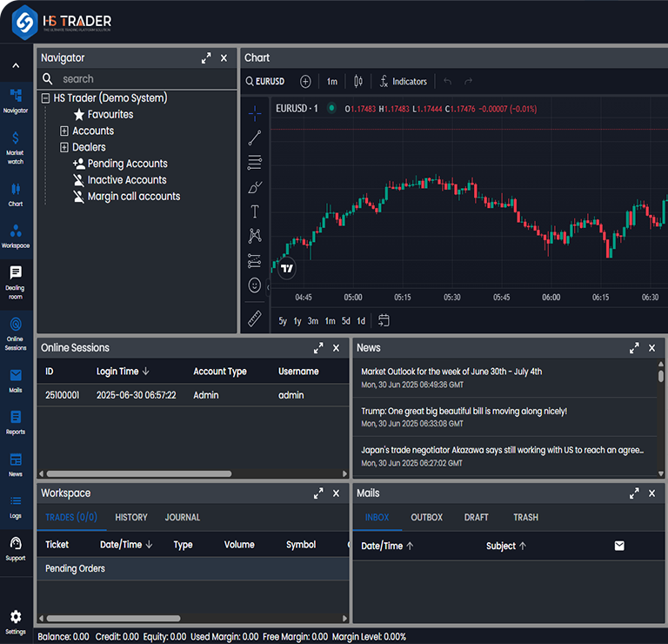Screen dimensions: 668x644
Task: Set the chart range to 5d
Action: (x=346, y=321)
